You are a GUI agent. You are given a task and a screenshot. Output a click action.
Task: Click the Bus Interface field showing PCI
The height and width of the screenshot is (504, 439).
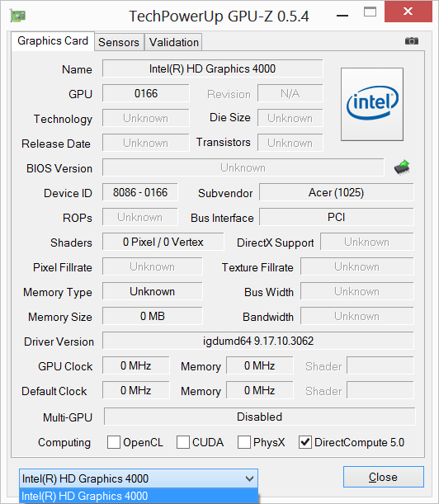tap(337, 217)
